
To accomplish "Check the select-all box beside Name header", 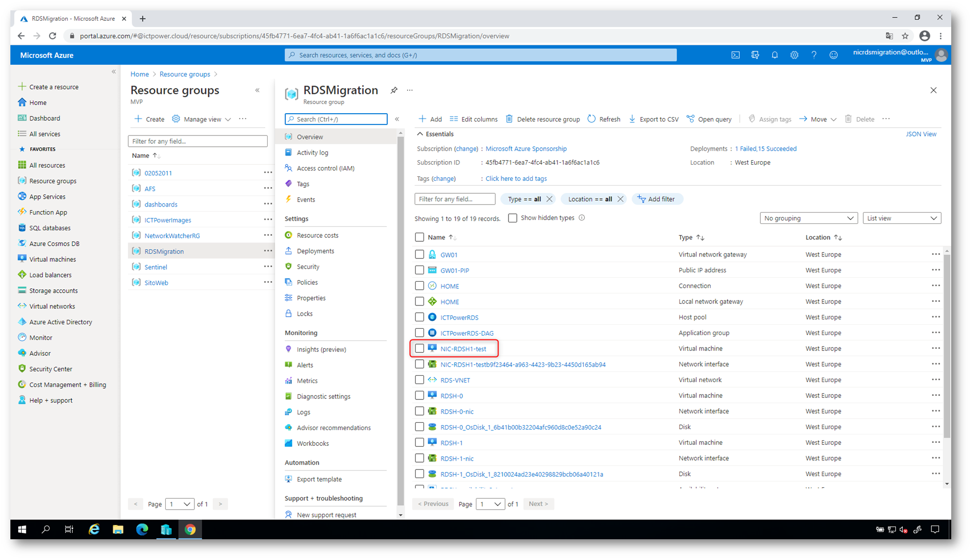I will (419, 237).
